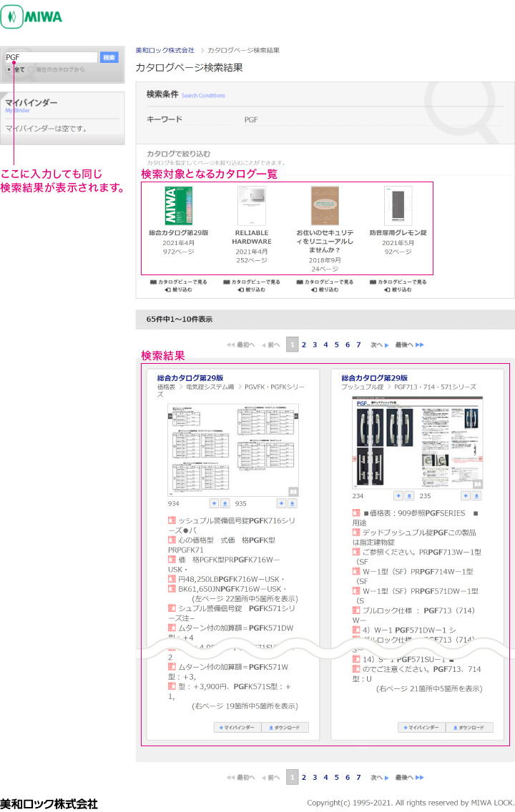The width and height of the screenshot is (515, 812).
Task: Click red page icon beside '円48,250LBPGFK716W' line
Action: [x=172, y=579]
